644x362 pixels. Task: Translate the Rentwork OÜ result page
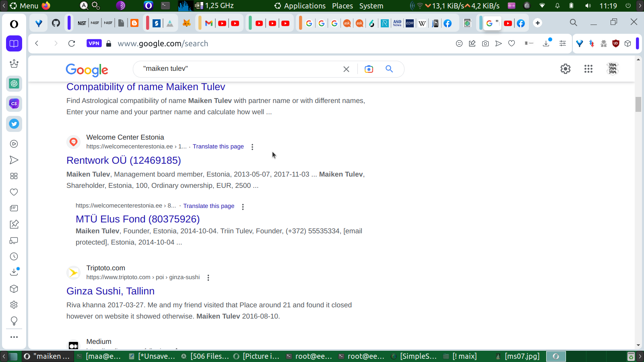coord(218,146)
